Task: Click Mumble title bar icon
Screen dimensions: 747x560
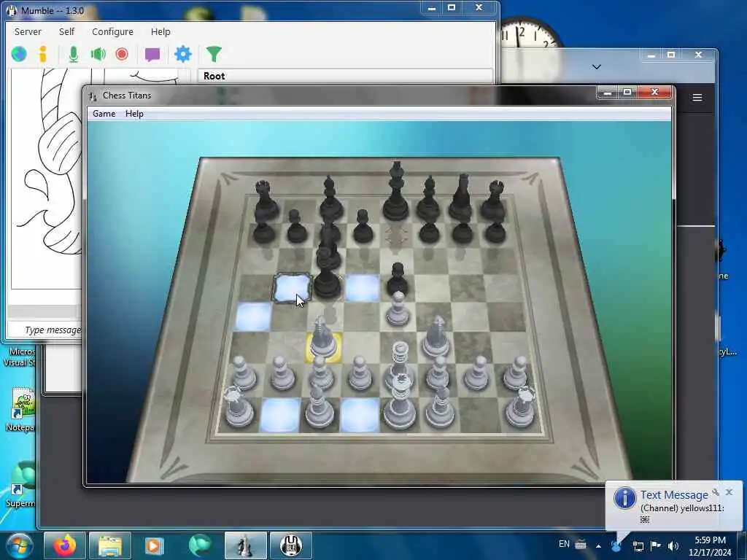Action: click(x=12, y=10)
